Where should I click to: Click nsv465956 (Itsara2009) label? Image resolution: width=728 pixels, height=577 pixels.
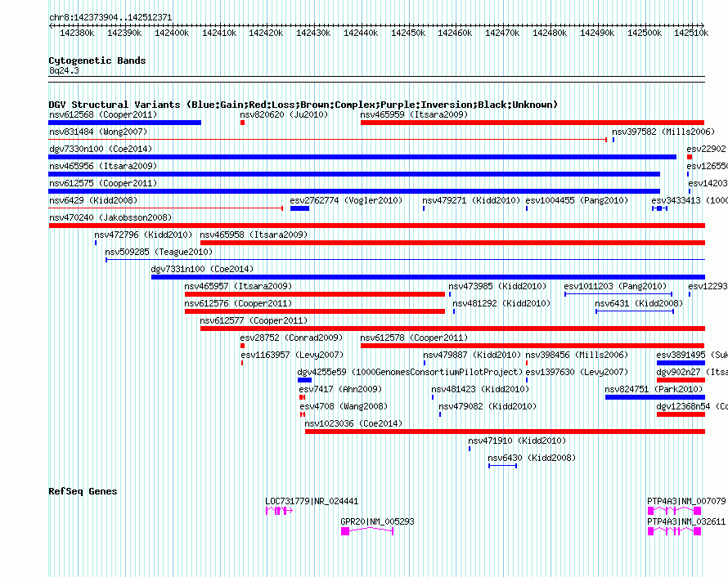(x=103, y=166)
